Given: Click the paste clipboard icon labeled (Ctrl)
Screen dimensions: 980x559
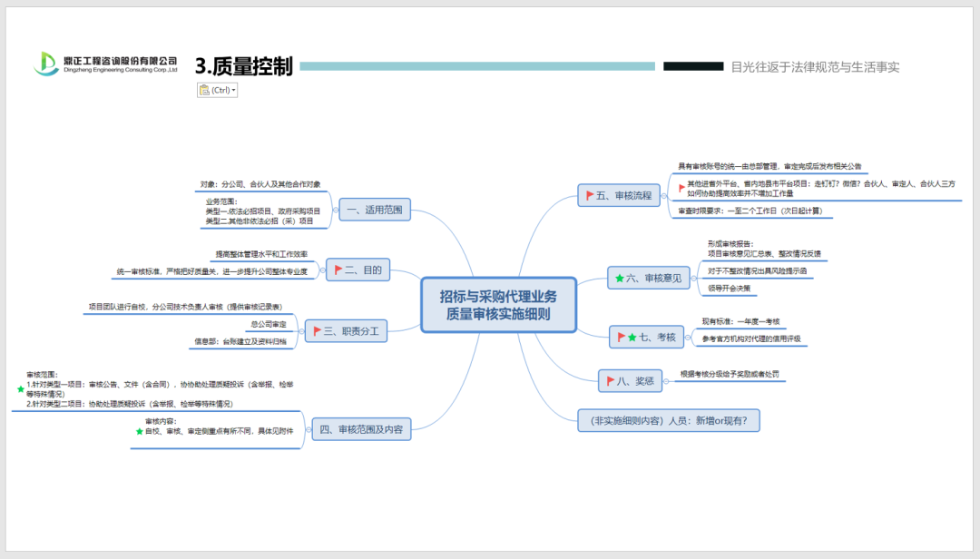Looking at the screenshot, I should (204, 90).
